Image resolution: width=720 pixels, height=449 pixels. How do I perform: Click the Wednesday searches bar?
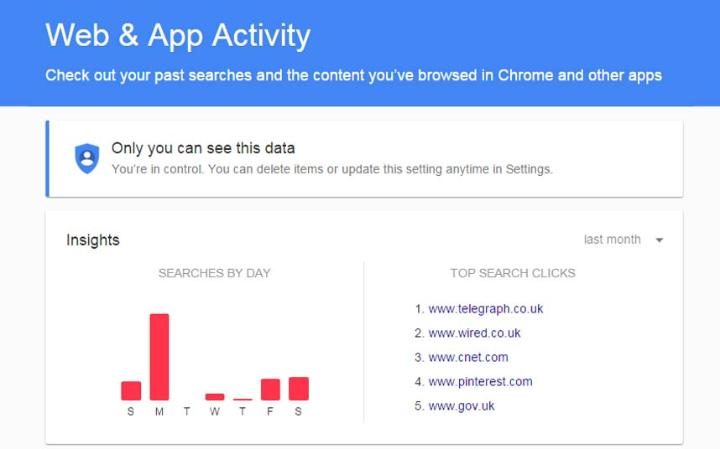pos(215,396)
